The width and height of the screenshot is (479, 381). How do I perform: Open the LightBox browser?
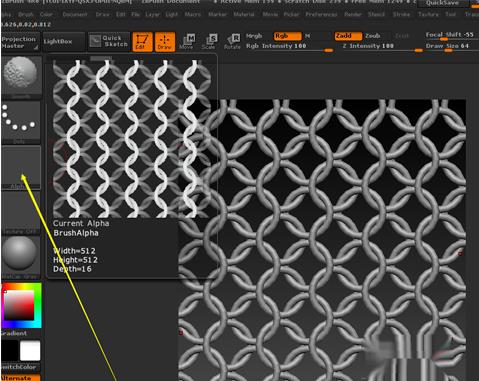[x=63, y=41]
